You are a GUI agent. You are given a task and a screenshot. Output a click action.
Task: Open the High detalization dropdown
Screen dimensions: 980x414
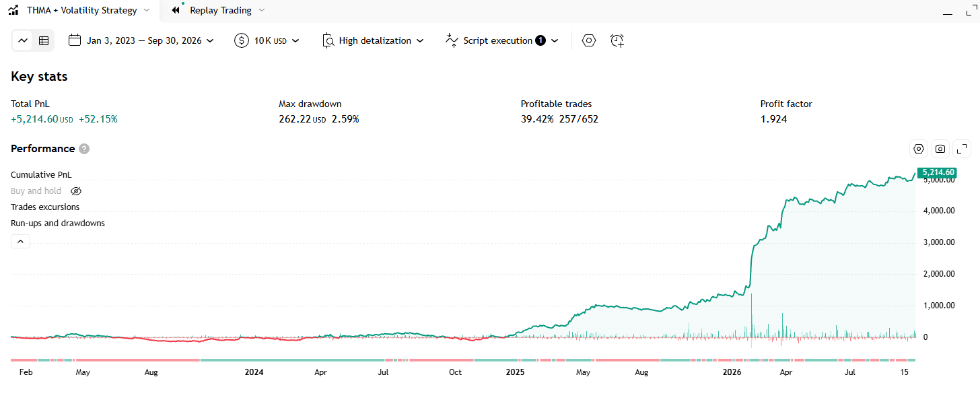373,40
